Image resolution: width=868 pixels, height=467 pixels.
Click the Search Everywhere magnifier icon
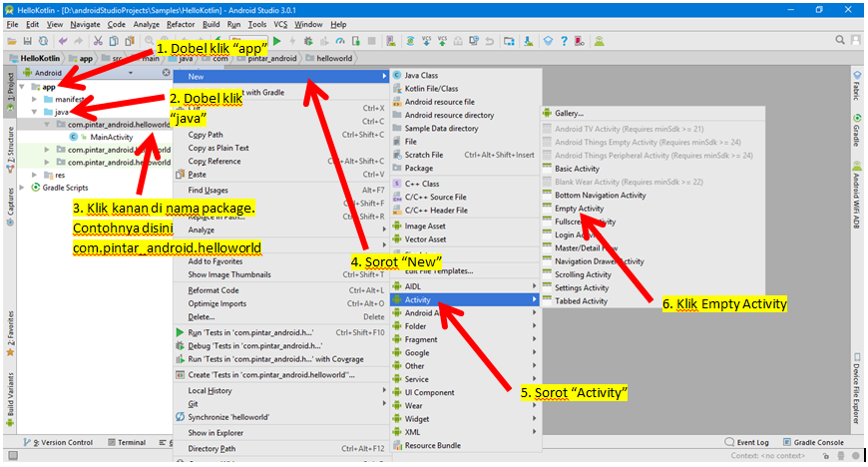point(840,40)
